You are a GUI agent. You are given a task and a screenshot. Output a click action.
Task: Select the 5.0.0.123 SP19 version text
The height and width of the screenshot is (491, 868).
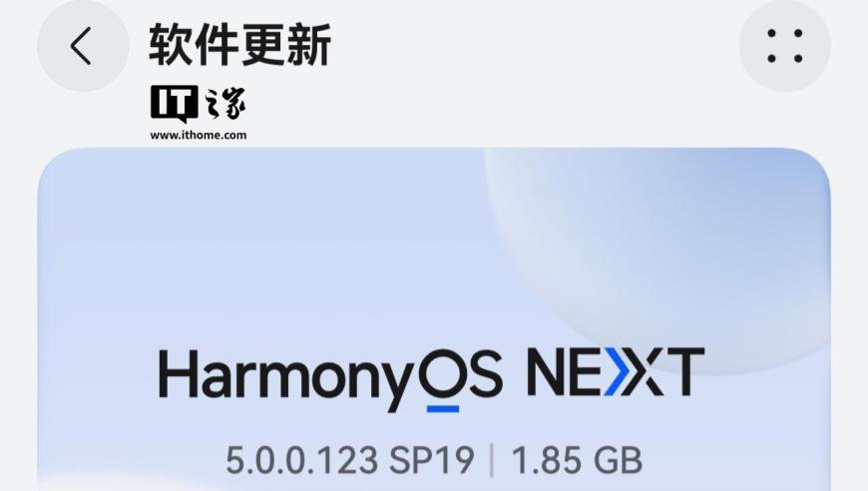coord(350,460)
